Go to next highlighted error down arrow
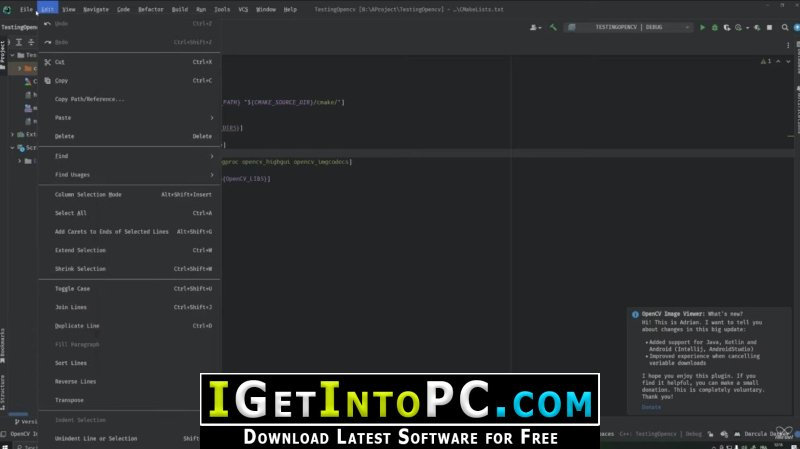Screen dimensions: 800x449 (788, 61)
